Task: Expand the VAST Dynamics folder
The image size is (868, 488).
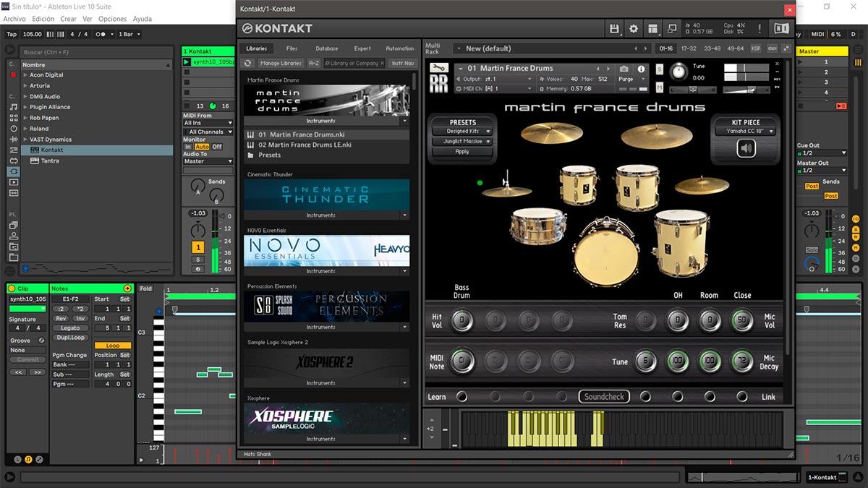Action: (x=26, y=140)
